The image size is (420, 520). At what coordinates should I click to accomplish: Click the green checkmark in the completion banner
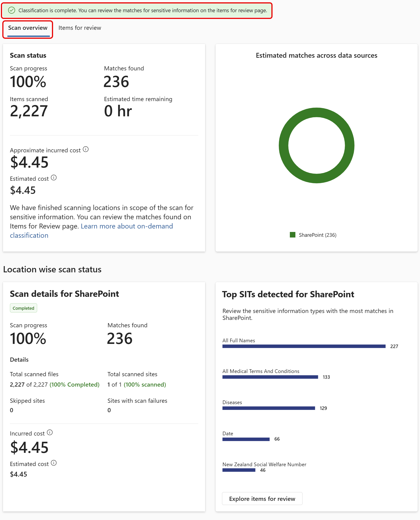point(12,10)
